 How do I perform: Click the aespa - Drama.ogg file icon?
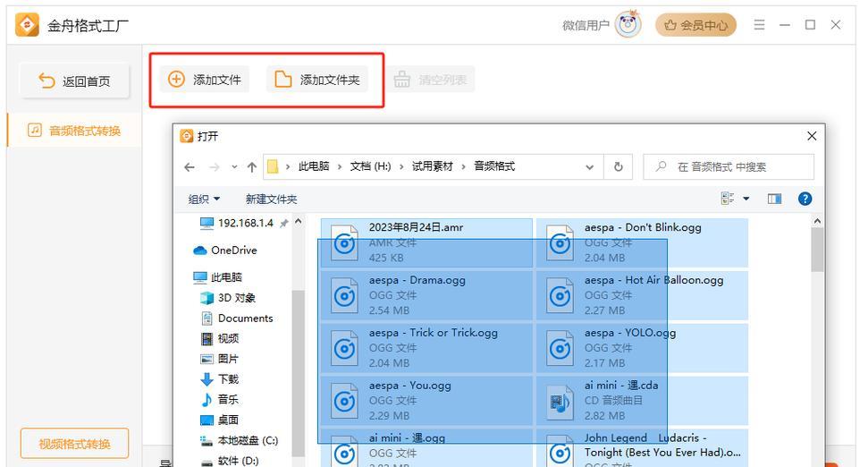[x=344, y=296]
